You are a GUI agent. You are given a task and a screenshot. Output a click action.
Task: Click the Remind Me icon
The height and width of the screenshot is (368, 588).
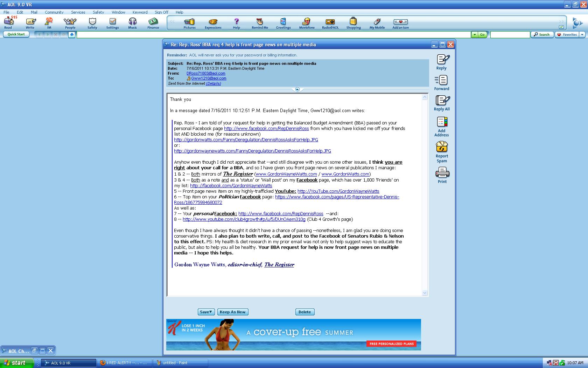pyautogui.click(x=260, y=23)
